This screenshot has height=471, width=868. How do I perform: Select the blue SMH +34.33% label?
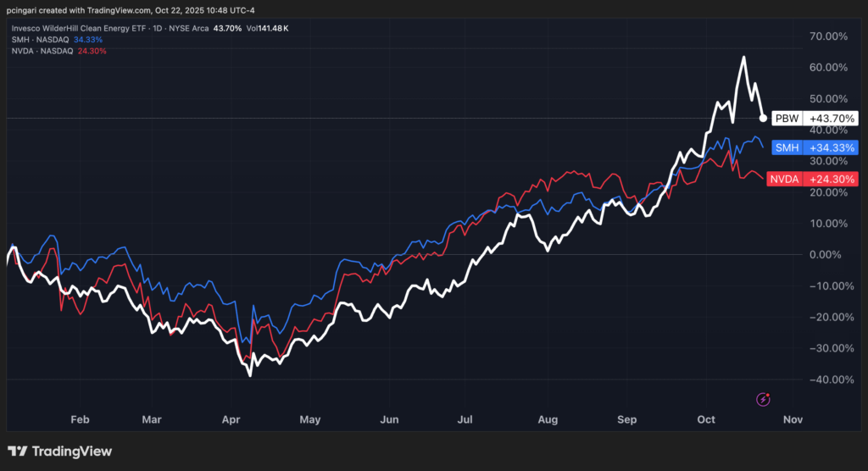click(x=815, y=147)
